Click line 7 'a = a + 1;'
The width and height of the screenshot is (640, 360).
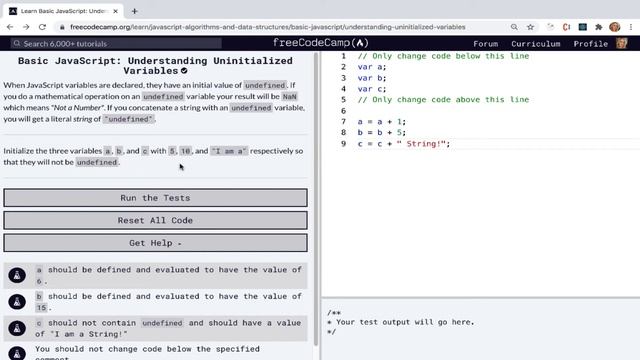click(x=382, y=122)
